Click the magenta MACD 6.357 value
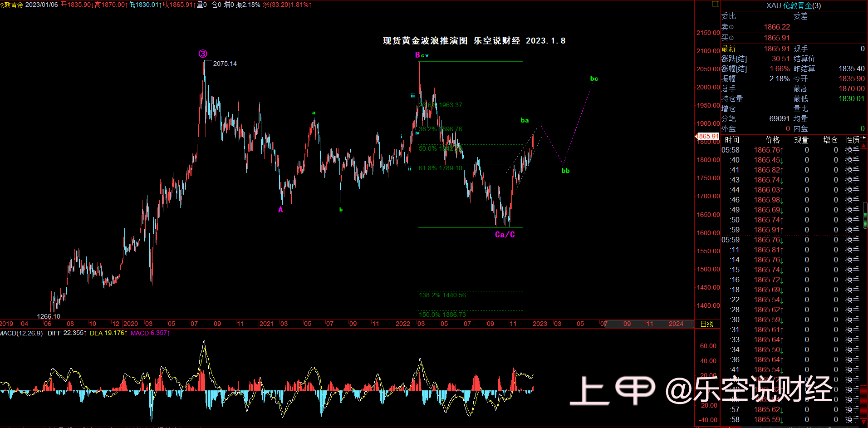The width and height of the screenshot is (868, 428). point(150,333)
